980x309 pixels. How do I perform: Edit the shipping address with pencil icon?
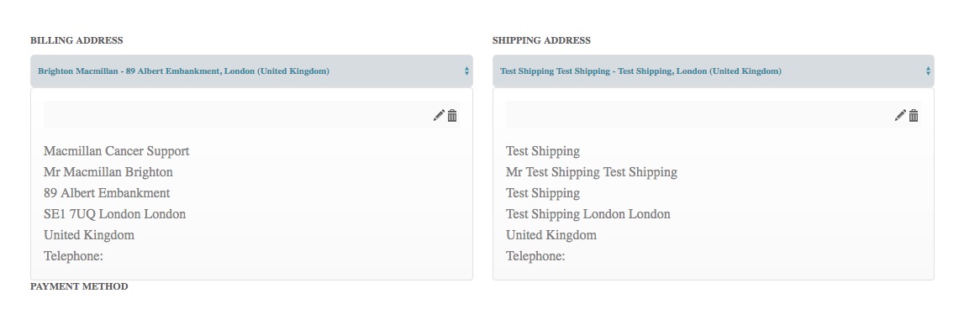click(900, 116)
